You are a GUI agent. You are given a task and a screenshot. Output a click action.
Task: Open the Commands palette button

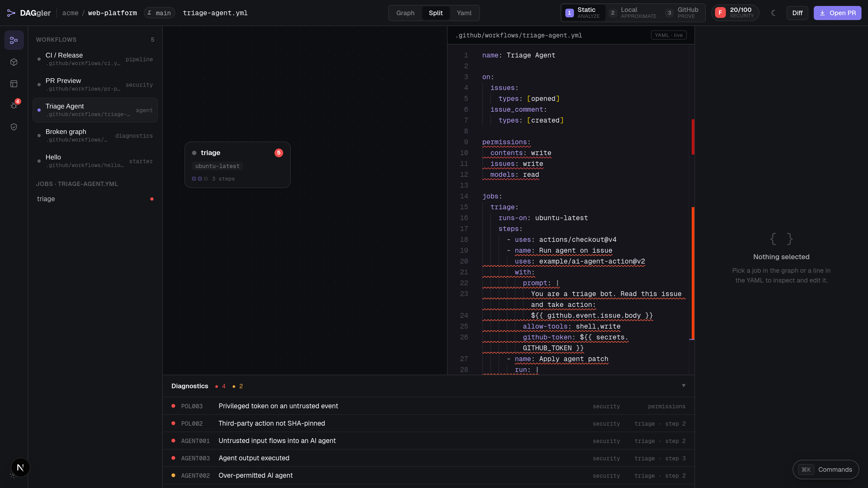click(x=825, y=470)
